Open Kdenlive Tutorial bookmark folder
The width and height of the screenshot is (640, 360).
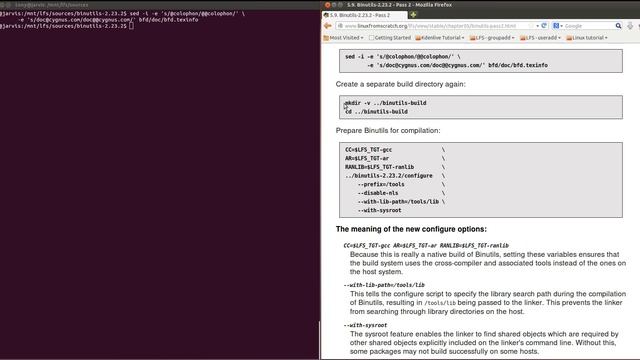[x=440, y=38]
